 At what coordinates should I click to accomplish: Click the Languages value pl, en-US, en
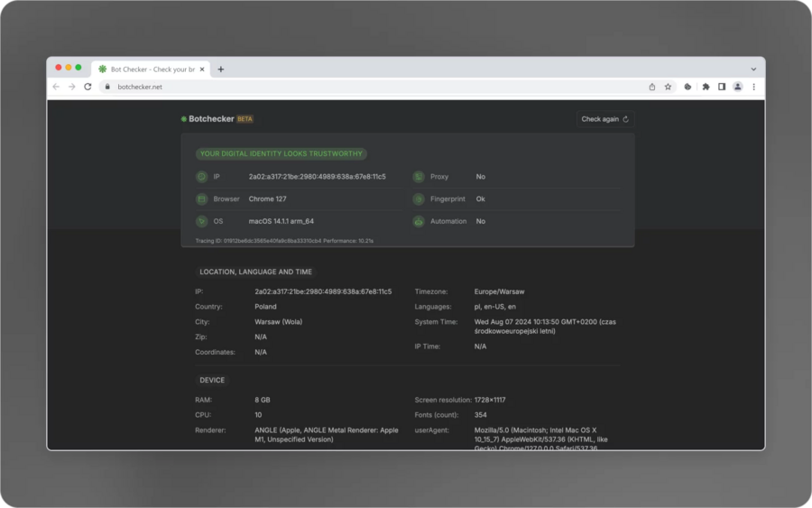(x=495, y=307)
